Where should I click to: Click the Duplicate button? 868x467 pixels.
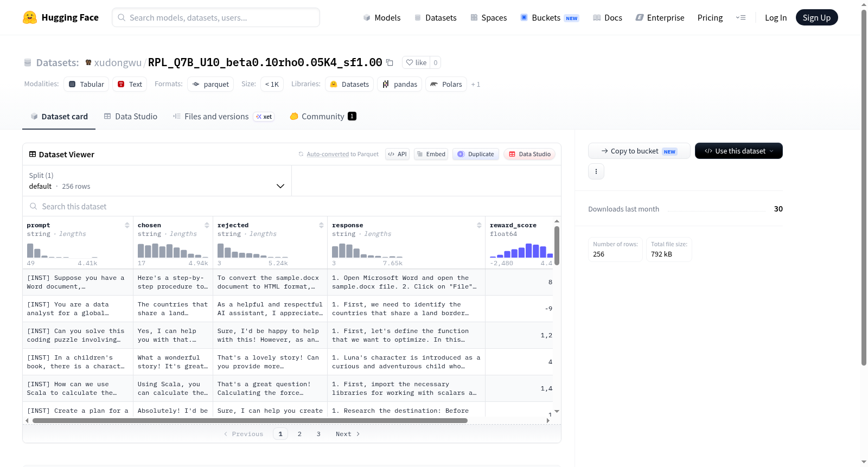pyautogui.click(x=476, y=154)
